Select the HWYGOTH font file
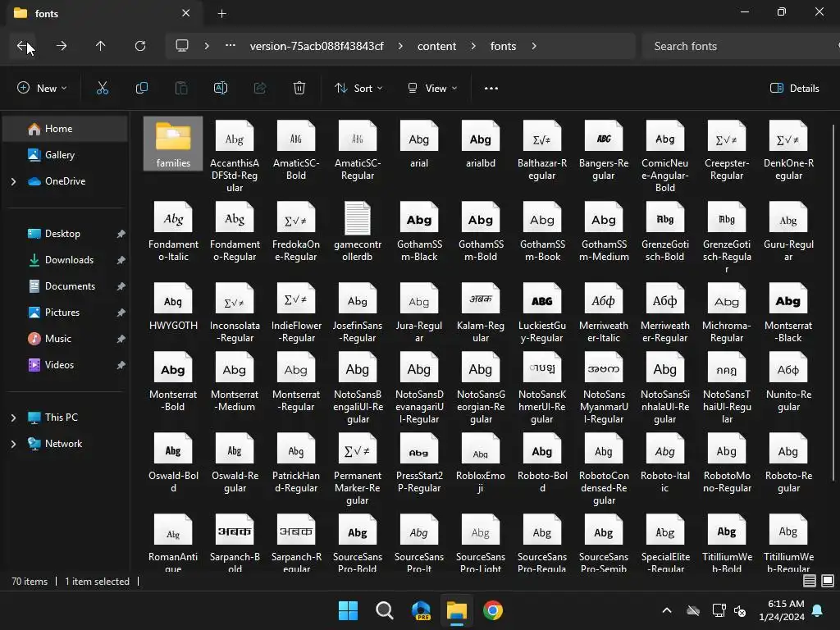This screenshot has width=840, height=630. click(x=173, y=307)
